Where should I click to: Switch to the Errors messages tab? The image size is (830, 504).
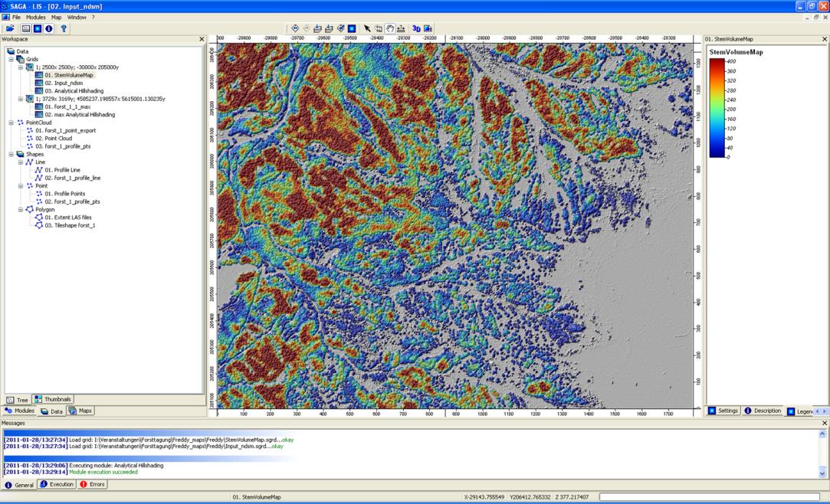click(x=93, y=484)
